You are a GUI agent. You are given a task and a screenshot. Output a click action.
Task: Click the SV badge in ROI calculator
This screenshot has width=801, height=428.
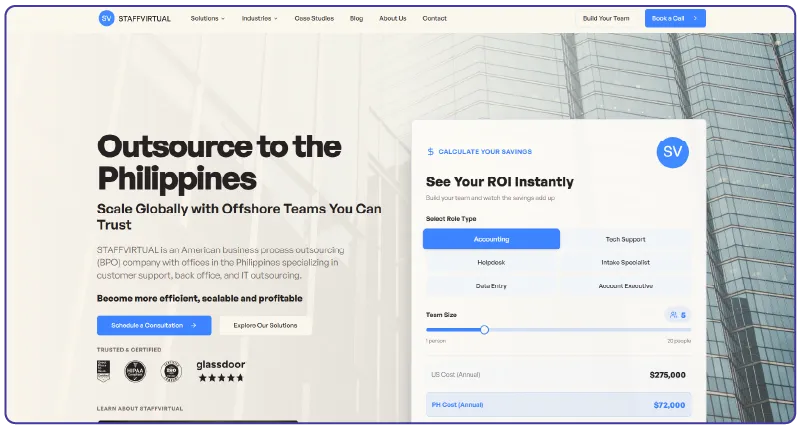(672, 152)
